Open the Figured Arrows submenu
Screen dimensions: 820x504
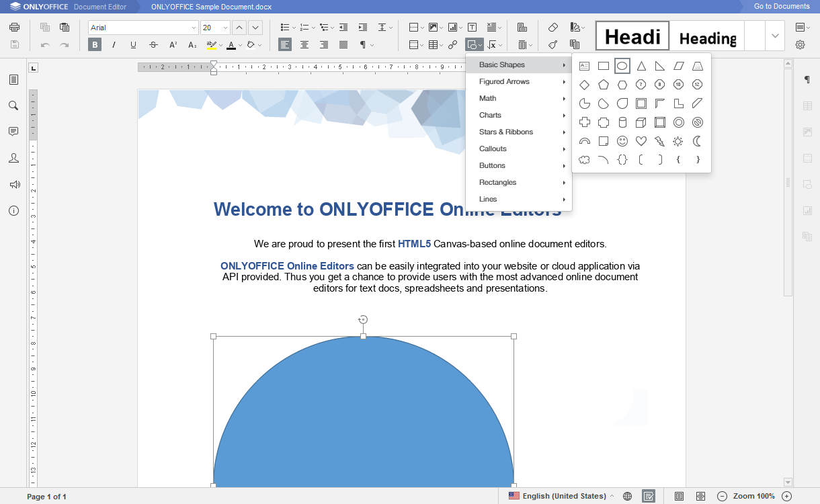[x=519, y=81]
